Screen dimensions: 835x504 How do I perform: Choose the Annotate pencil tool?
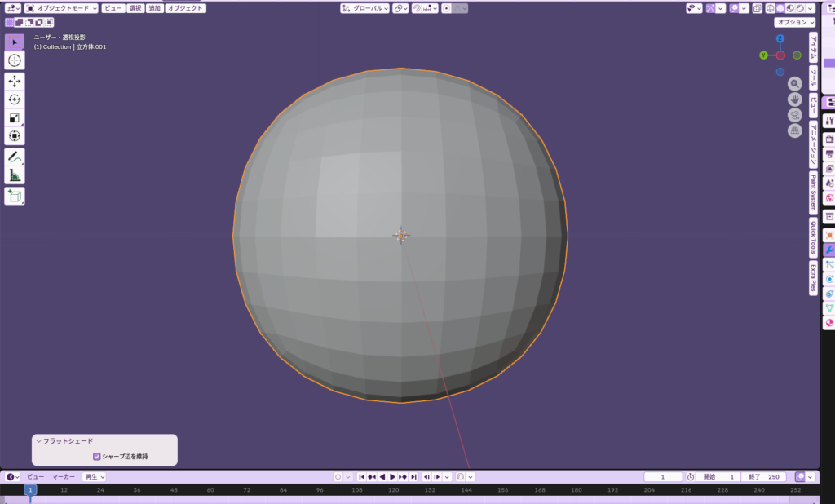(x=15, y=156)
